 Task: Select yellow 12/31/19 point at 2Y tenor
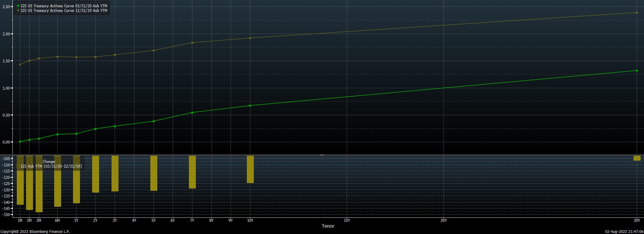96,57
